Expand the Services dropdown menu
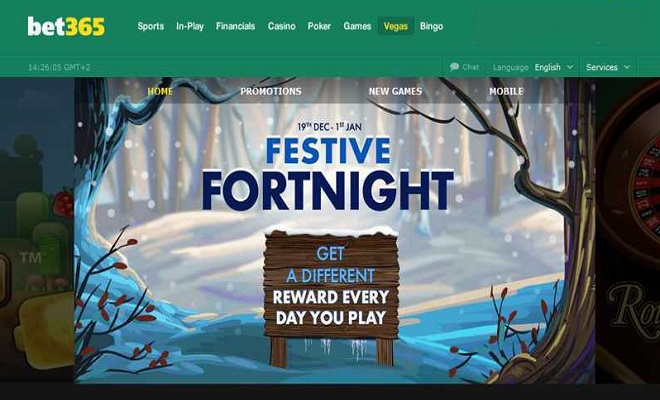Image resolution: width=660 pixels, height=400 pixels. click(x=608, y=67)
